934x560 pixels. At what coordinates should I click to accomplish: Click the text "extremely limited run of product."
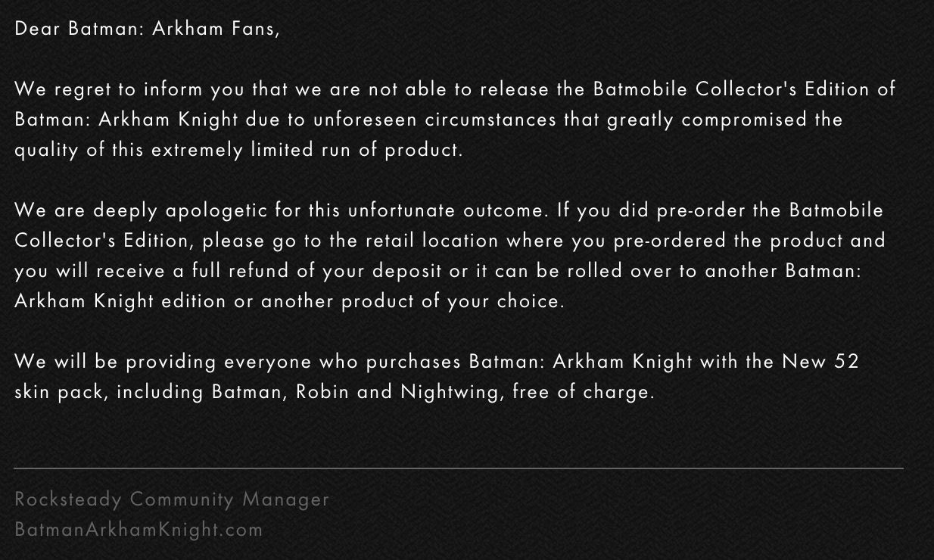click(x=307, y=150)
